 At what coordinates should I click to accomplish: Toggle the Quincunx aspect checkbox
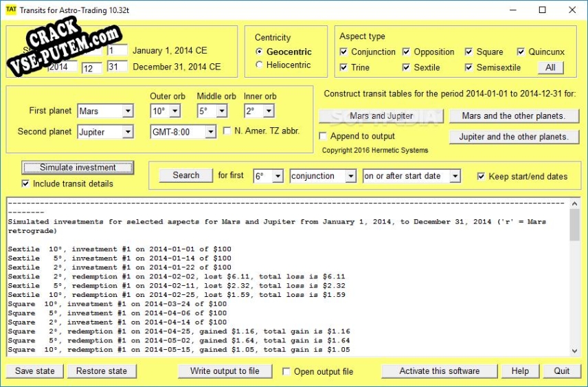[521, 52]
